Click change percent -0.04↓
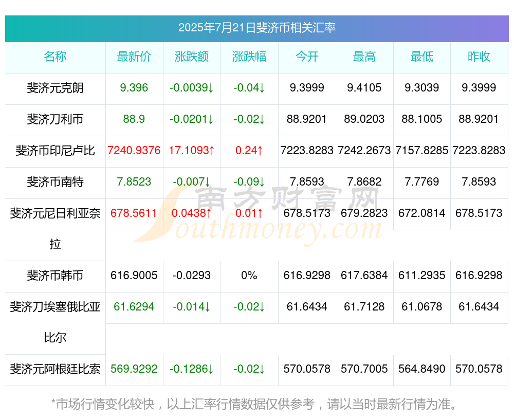This screenshot has width=514, height=420. point(249,87)
